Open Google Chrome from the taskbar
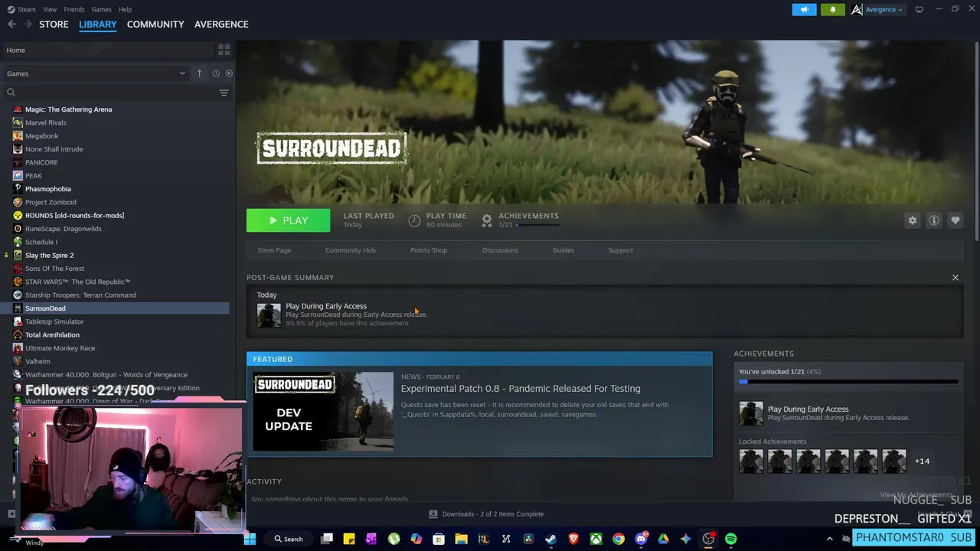 coord(618,539)
